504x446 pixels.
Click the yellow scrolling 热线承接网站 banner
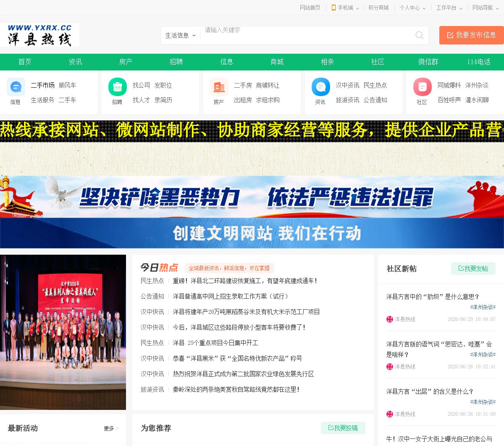(252, 130)
